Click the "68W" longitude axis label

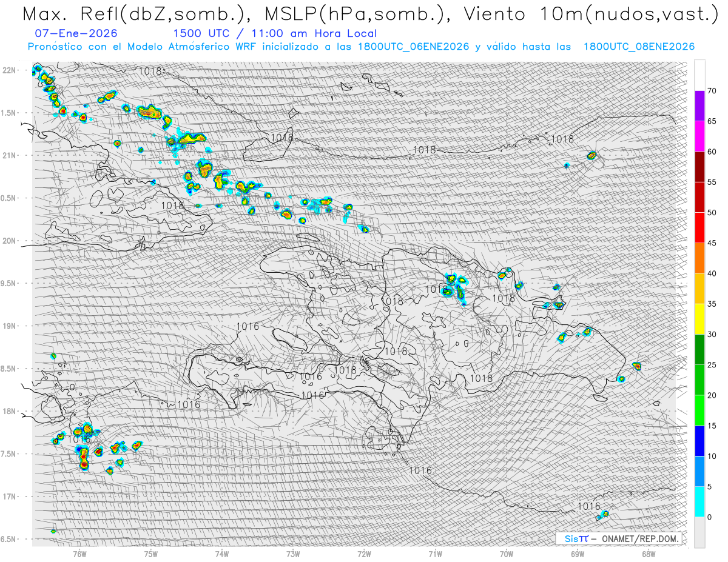(649, 554)
